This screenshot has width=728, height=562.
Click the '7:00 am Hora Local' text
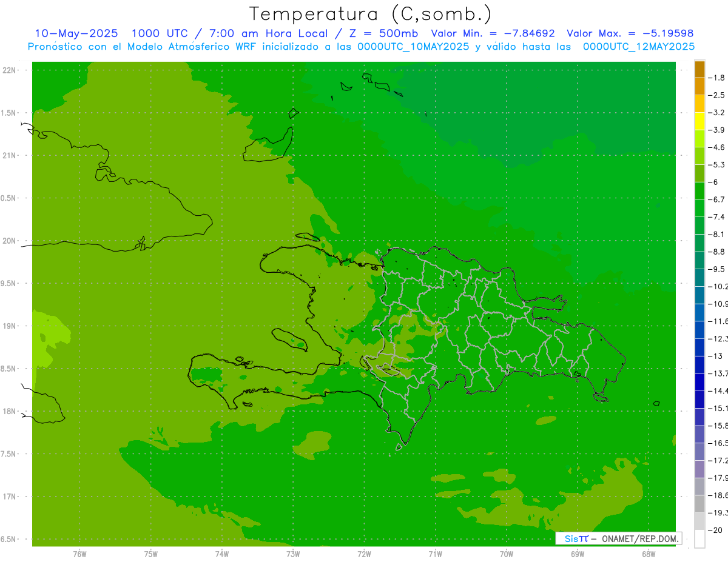point(268,33)
